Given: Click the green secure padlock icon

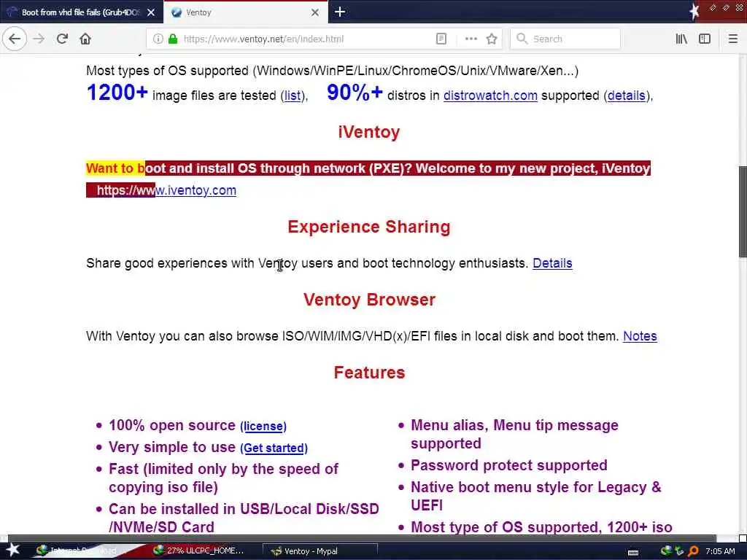Looking at the screenshot, I should [173, 39].
